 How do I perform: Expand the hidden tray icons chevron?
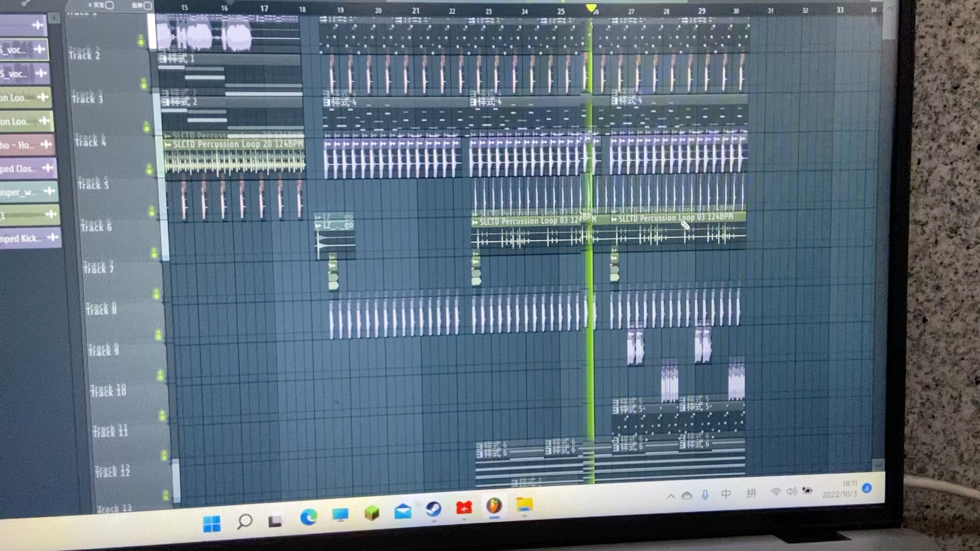click(x=671, y=496)
